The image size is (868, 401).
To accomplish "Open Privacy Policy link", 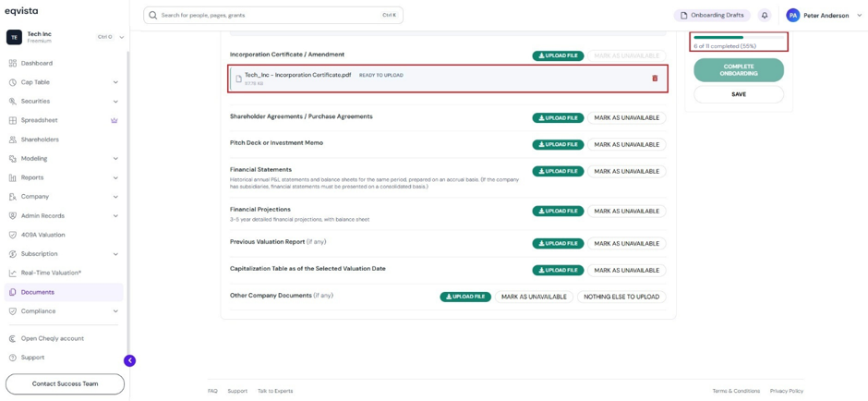I will [786, 391].
